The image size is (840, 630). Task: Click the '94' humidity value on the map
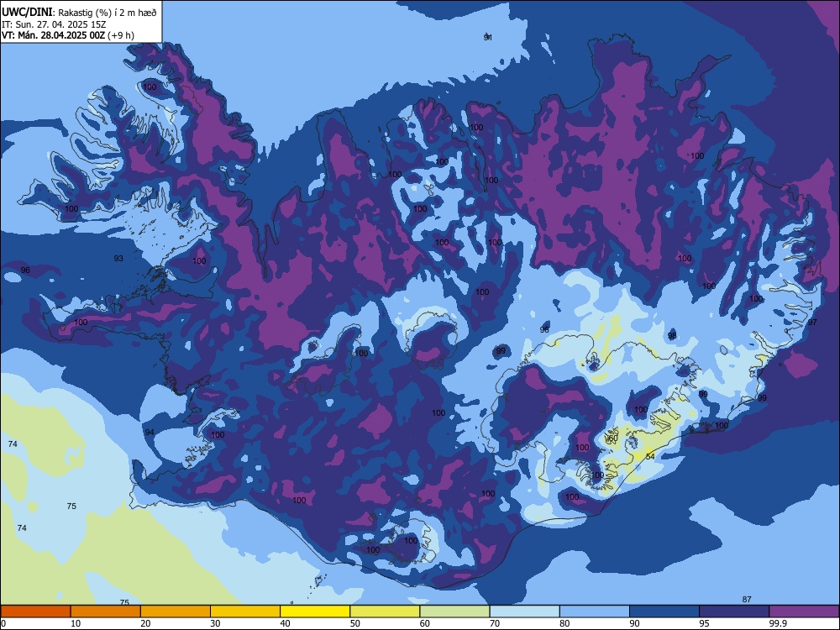(150, 433)
